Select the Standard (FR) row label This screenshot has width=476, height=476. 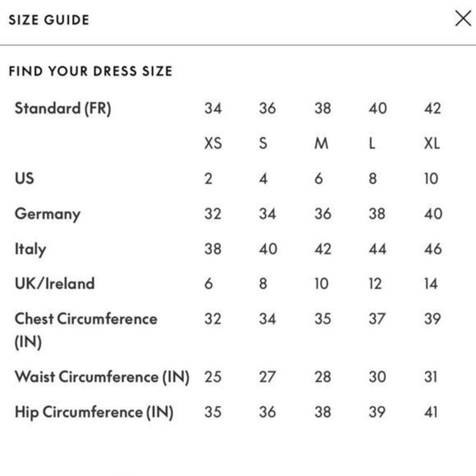(x=63, y=109)
